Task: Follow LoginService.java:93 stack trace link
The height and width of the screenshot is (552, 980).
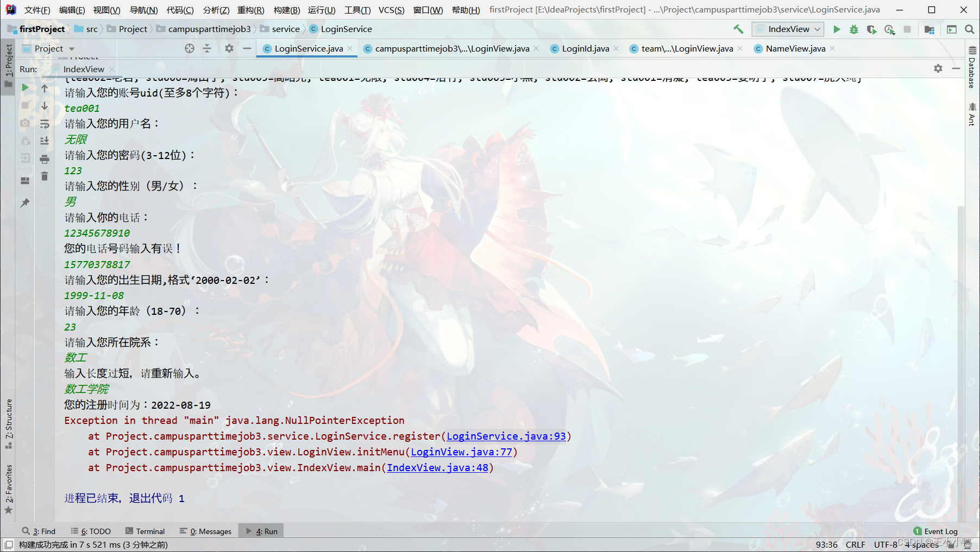Action: click(x=506, y=436)
